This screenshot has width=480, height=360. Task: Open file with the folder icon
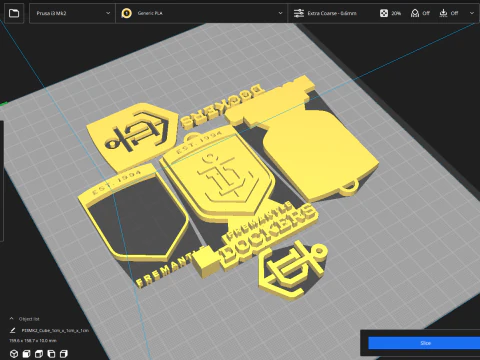14,13
